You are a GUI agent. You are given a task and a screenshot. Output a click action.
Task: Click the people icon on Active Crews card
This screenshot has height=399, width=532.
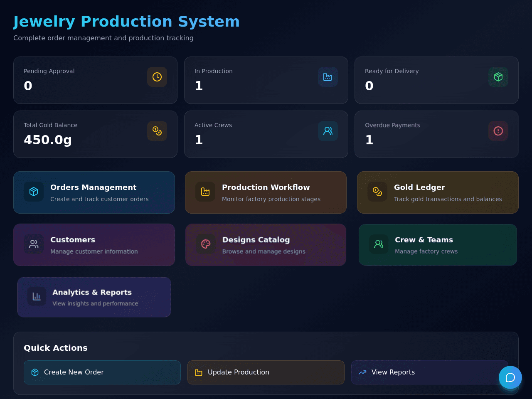click(328, 131)
